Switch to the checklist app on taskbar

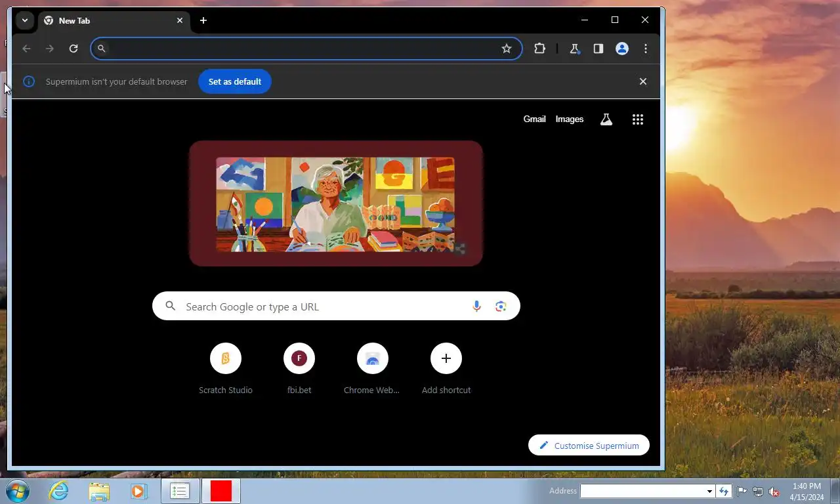pyautogui.click(x=180, y=491)
